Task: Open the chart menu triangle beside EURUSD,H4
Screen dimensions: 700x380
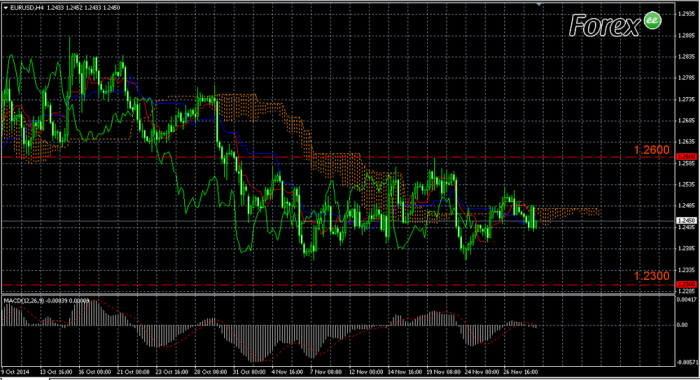Action: pyautogui.click(x=6, y=8)
